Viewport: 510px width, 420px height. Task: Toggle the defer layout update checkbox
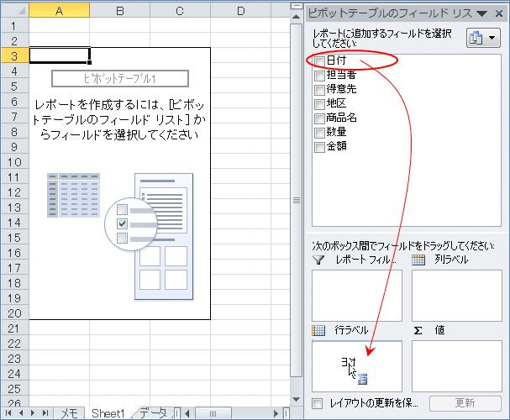coord(317,404)
